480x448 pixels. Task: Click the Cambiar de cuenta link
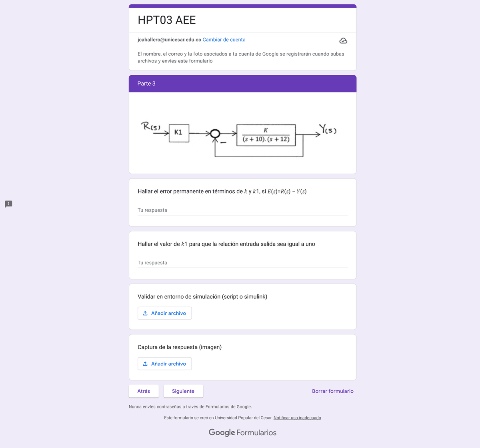[224, 40]
